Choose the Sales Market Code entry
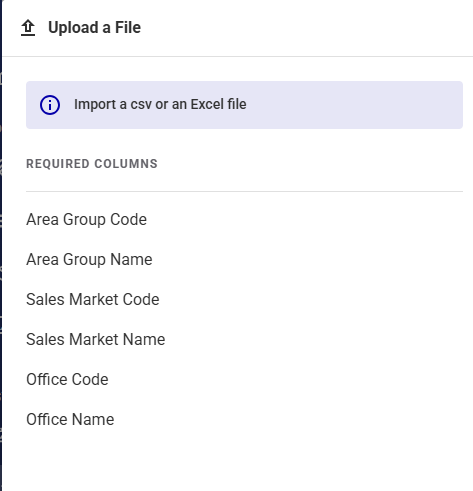This screenshot has width=473, height=491. coord(93,299)
